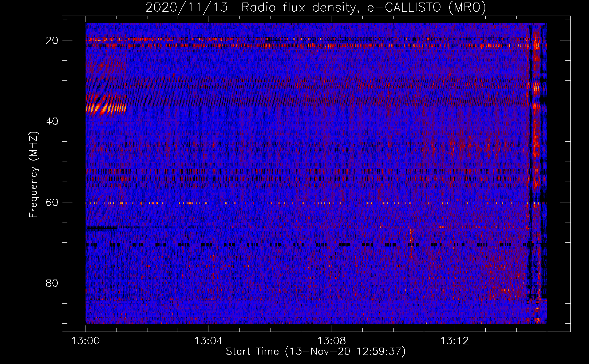Pick the "80" frequency tick label
Screen dimensions: 589x364
(x=52, y=283)
